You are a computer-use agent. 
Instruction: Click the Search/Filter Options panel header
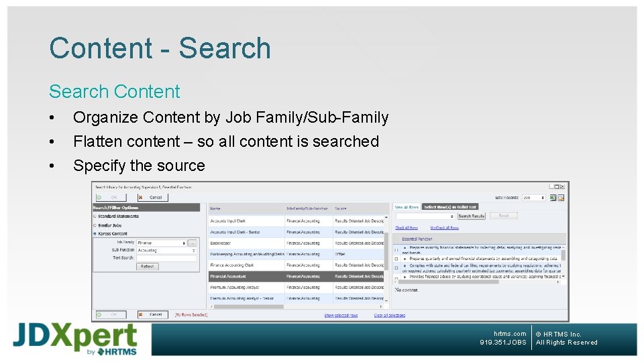[x=146, y=208]
